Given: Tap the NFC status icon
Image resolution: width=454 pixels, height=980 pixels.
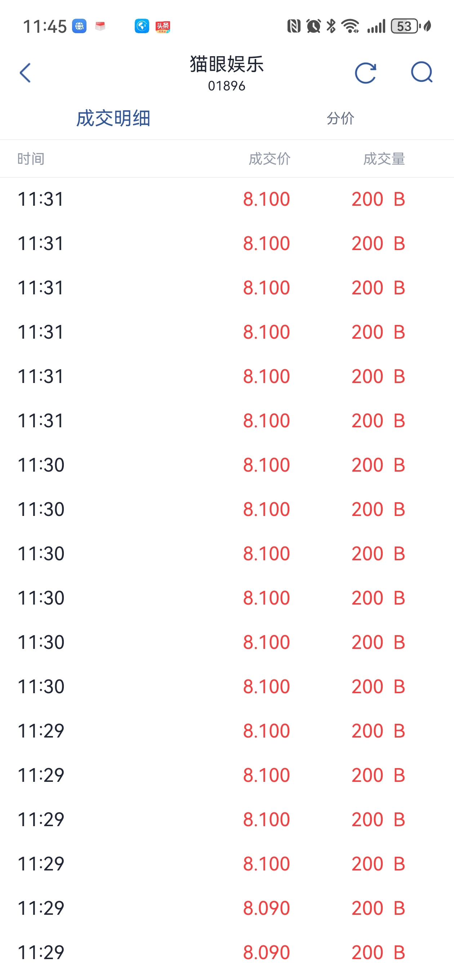Looking at the screenshot, I should point(294,26).
